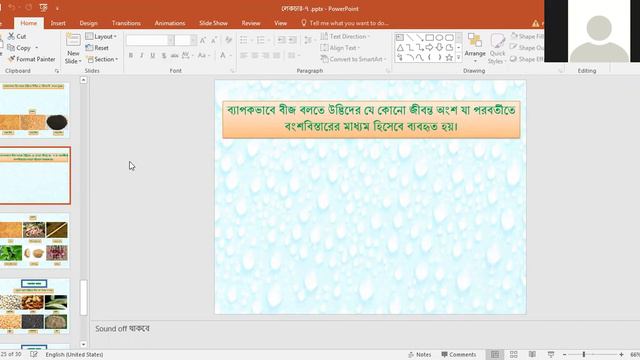The height and width of the screenshot is (360, 640).
Task: Open the Arrange menu
Action: 475,48
